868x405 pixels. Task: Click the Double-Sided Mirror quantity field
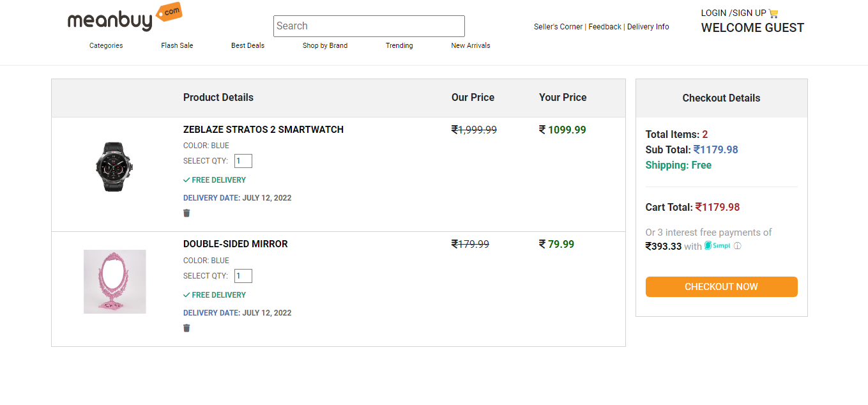click(243, 276)
